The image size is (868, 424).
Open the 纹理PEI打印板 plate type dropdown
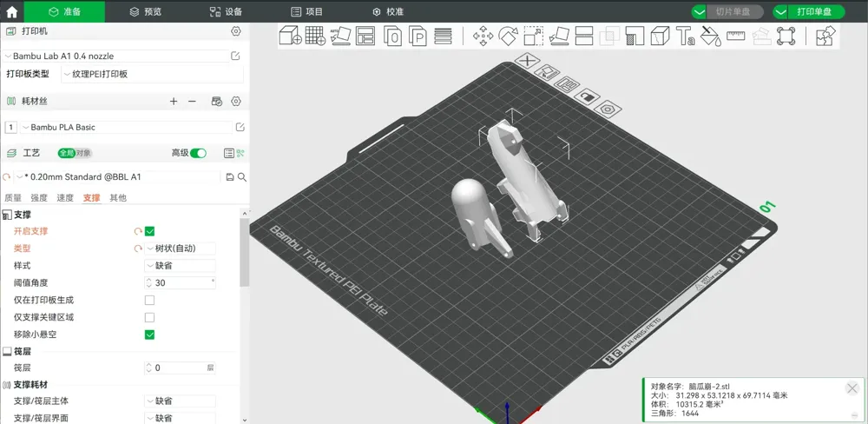point(152,74)
